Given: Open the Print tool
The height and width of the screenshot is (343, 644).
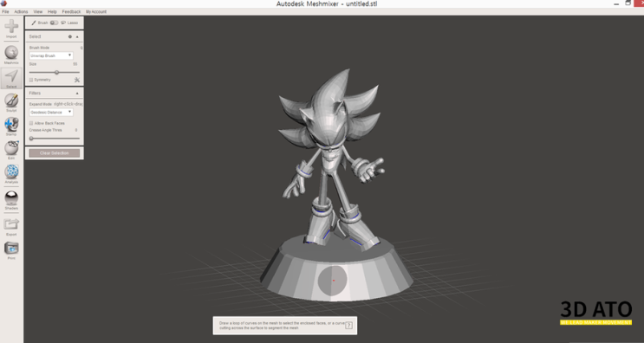Looking at the screenshot, I should pos(11,250).
